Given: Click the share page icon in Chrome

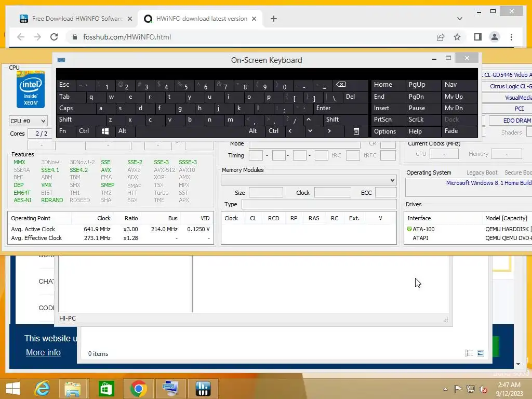Looking at the screenshot, I should [x=441, y=37].
